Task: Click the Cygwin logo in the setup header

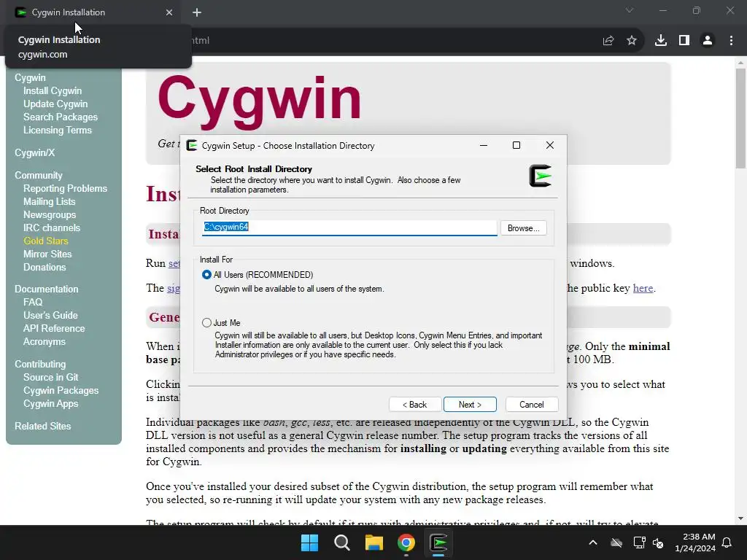Action: [541, 176]
